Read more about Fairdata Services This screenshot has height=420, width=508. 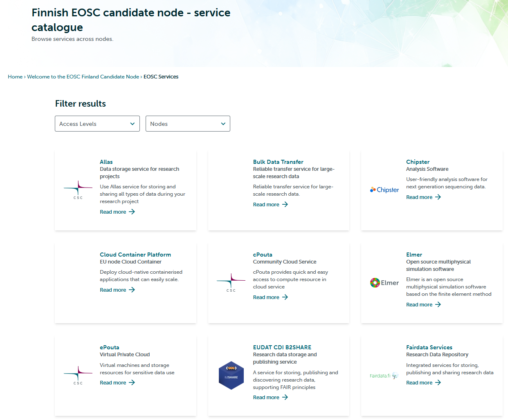click(419, 382)
